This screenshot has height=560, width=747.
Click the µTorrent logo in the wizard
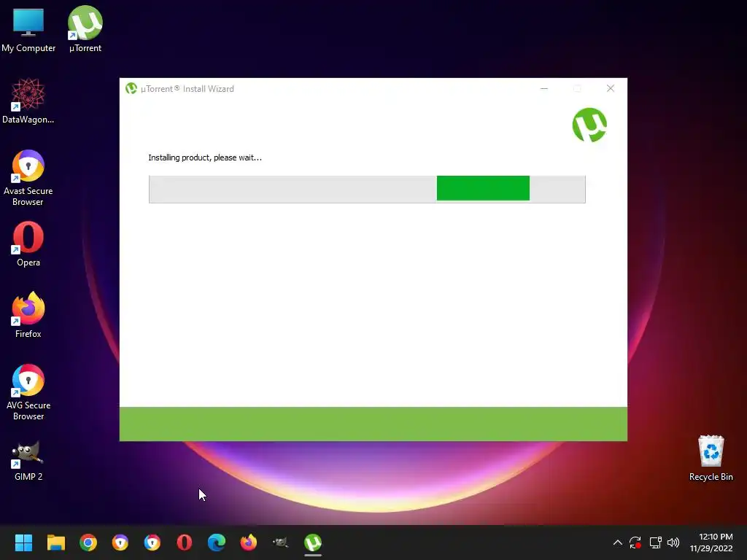pyautogui.click(x=589, y=125)
